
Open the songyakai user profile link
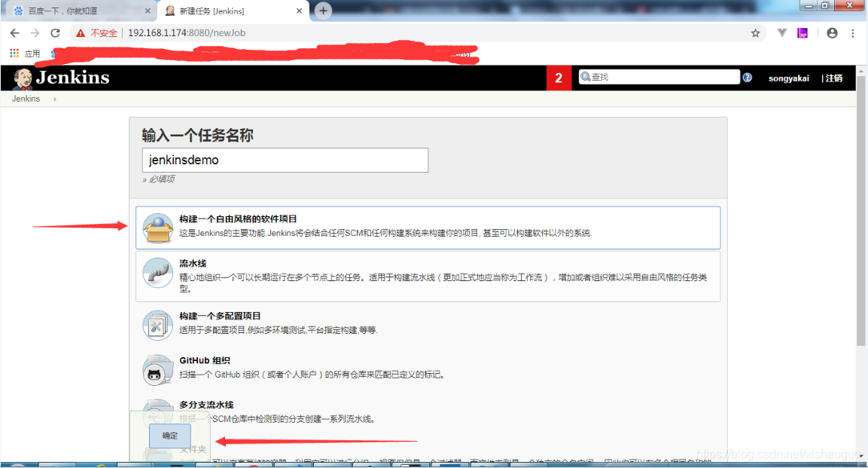pos(788,78)
